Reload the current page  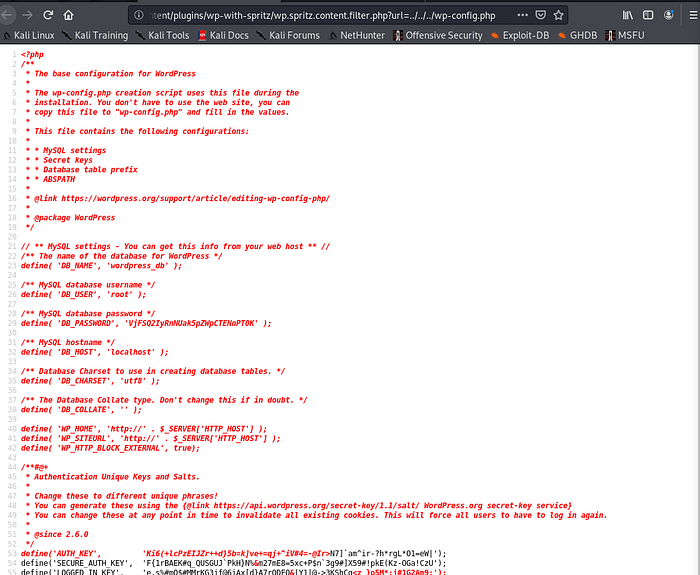click(47, 15)
